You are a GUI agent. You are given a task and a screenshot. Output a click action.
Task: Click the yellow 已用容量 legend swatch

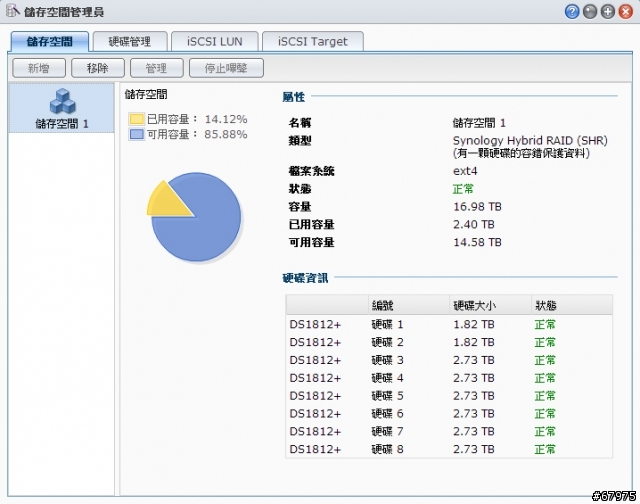[136, 119]
